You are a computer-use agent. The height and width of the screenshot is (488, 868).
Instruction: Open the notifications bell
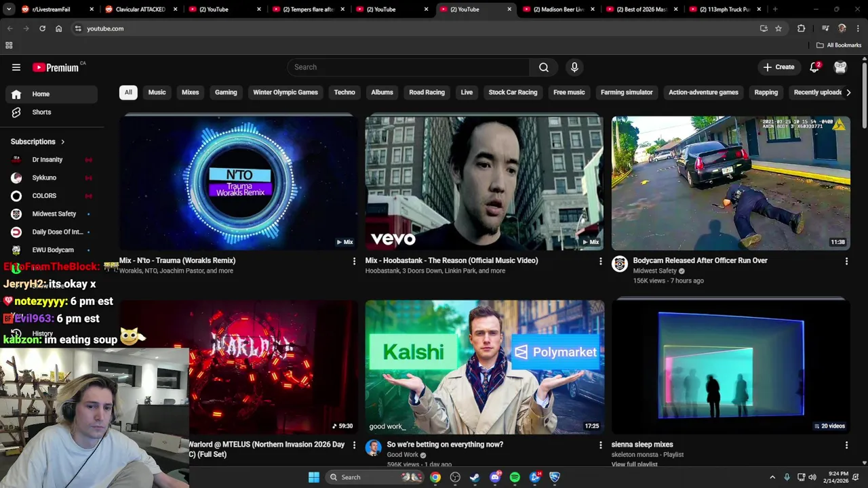pos(814,67)
